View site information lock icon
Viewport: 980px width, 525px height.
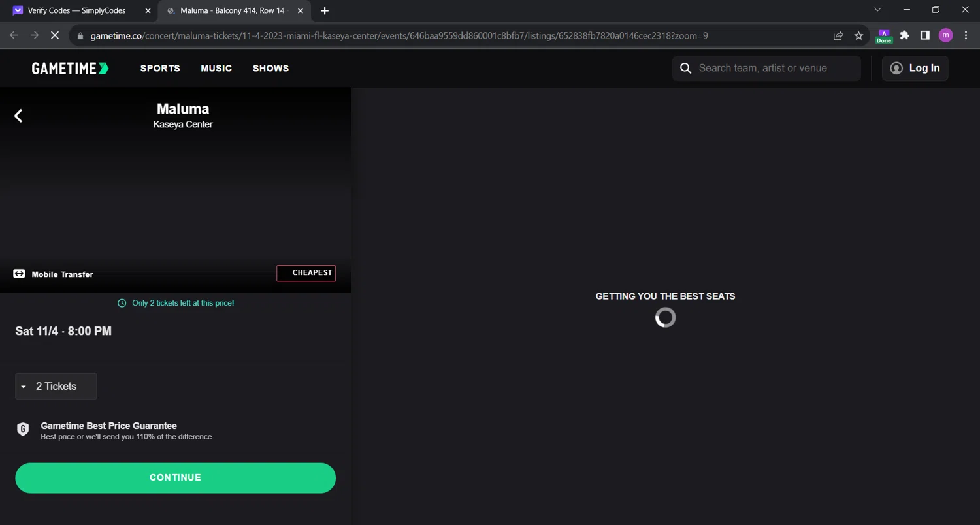pos(80,36)
